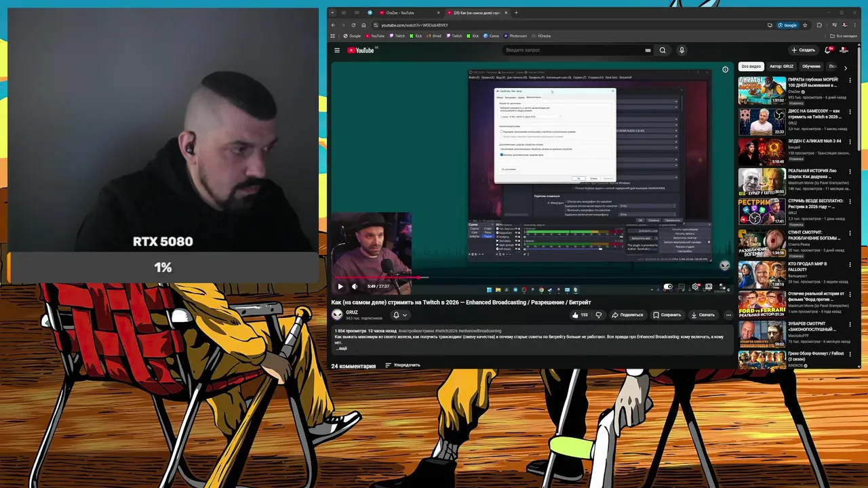Switch to theater mode in the player
Viewport: 868px width, 488px height.
(709, 287)
